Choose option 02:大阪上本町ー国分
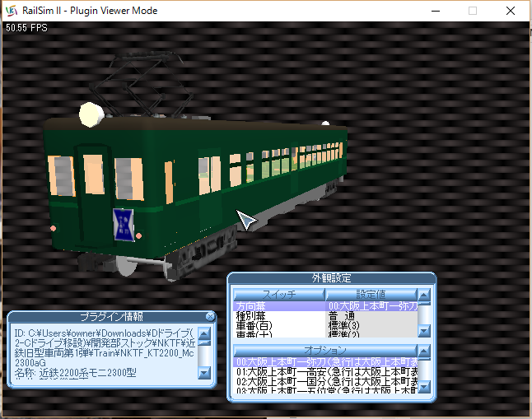Viewport: 532px width, 419px height. pos(326,382)
